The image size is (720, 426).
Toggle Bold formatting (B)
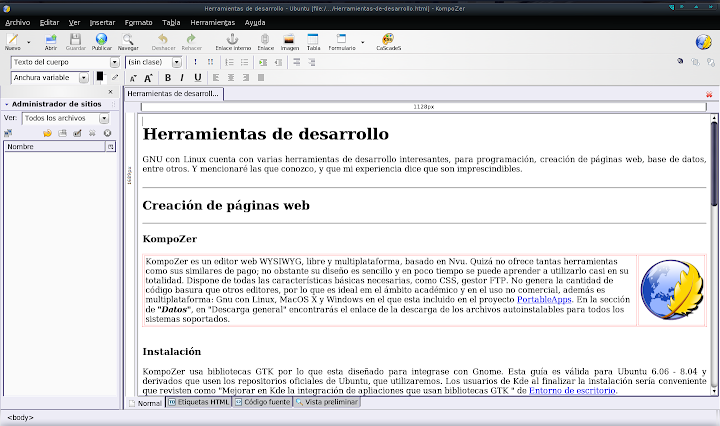[168, 78]
